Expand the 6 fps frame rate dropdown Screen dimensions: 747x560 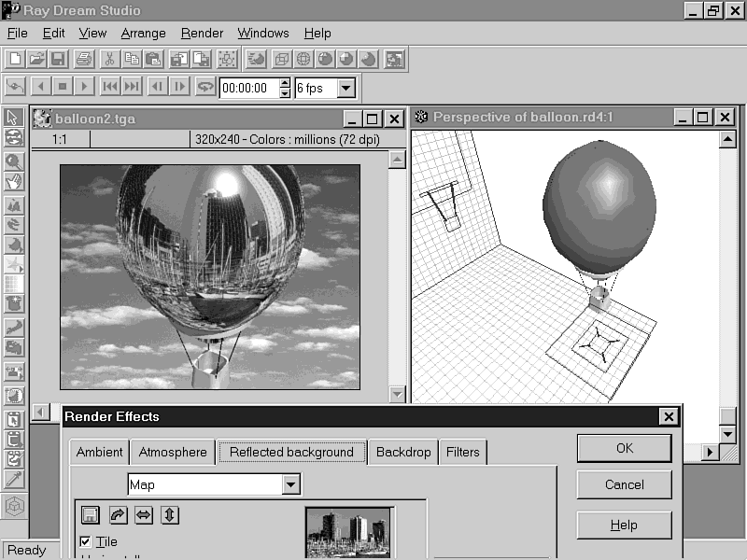click(346, 89)
